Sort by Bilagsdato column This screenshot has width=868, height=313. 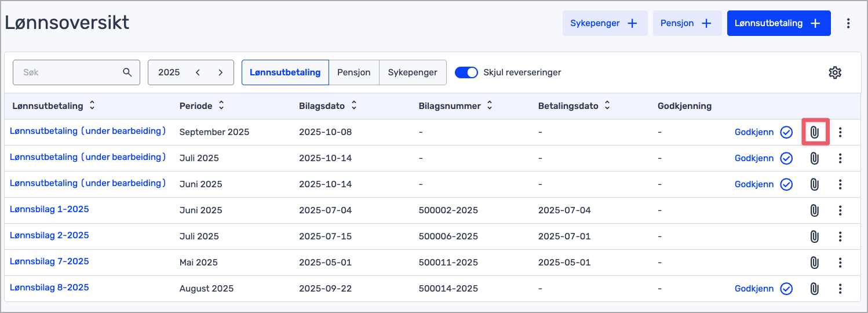click(354, 106)
